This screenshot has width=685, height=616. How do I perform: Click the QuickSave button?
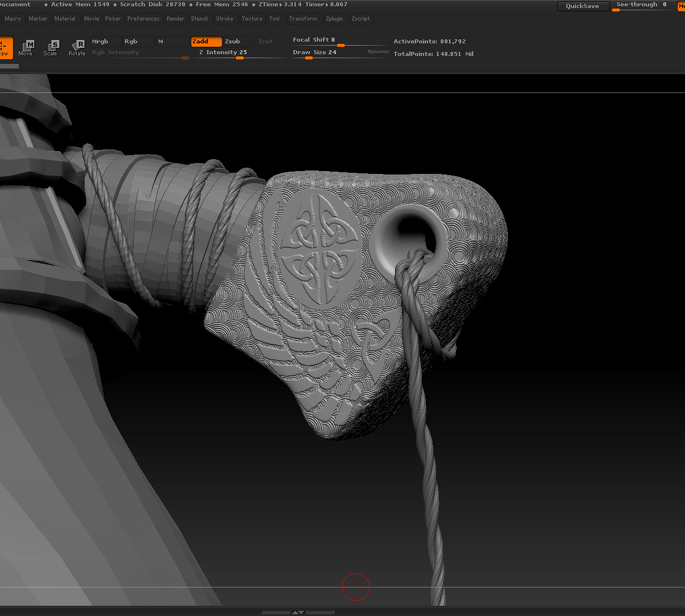tap(582, 6)
